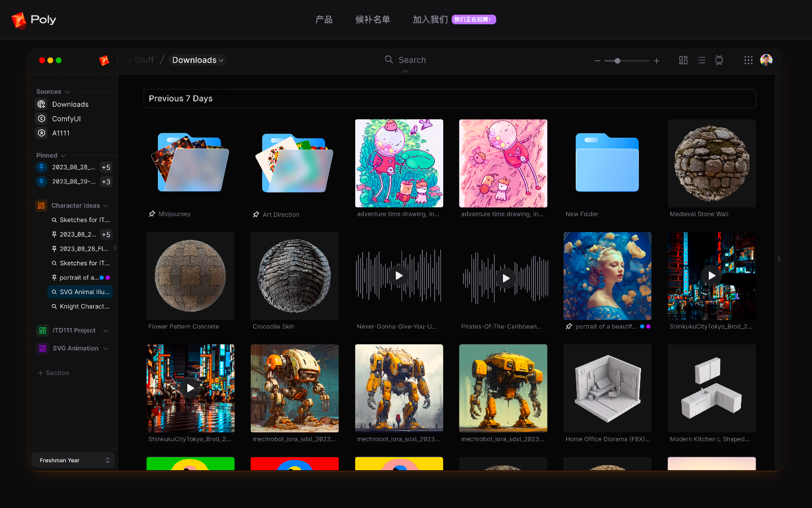Click drag handle beside 2023_08_28_Fl... row
Image resolution: width=812 pixels, height=508 pixels.
(x=115, y=248)
